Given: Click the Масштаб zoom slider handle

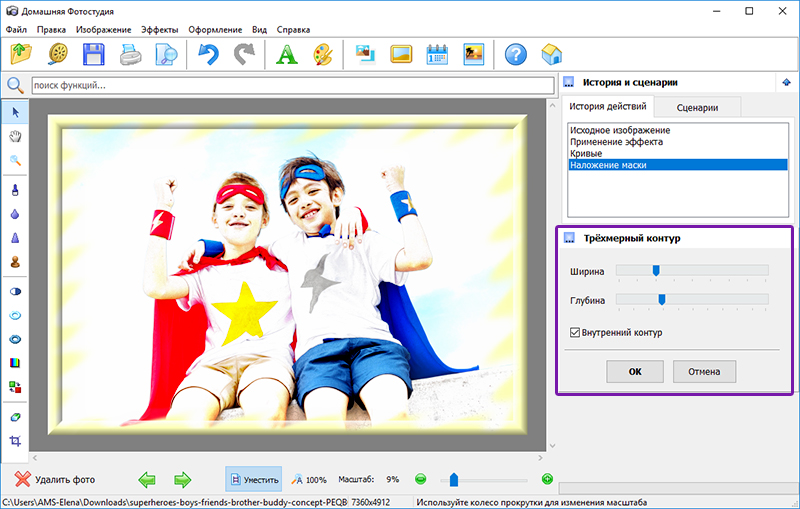Looking at the screenshot, I should (x=454, y=479).
